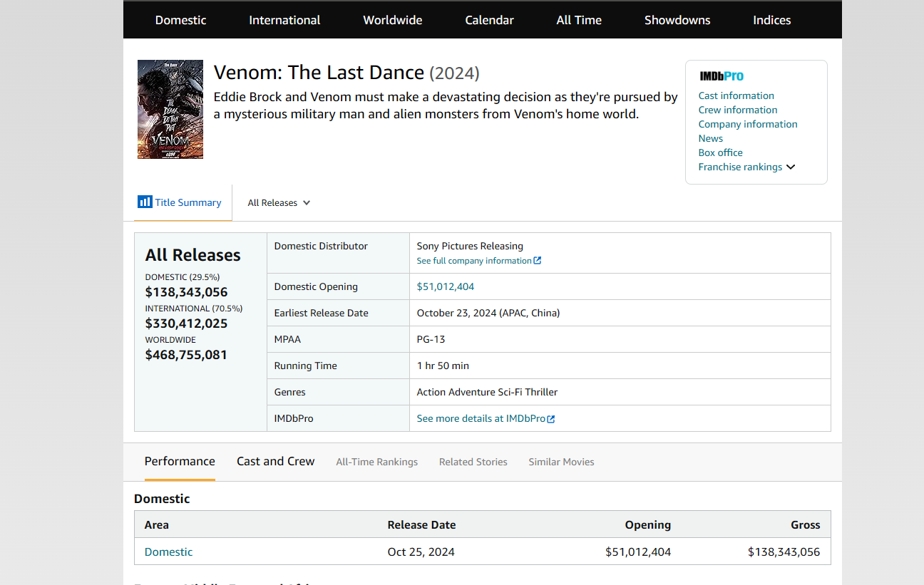Switch to the Cast and Crew tab
The height and width of the screenshot is (585, 924).
[x=275, y=461]
